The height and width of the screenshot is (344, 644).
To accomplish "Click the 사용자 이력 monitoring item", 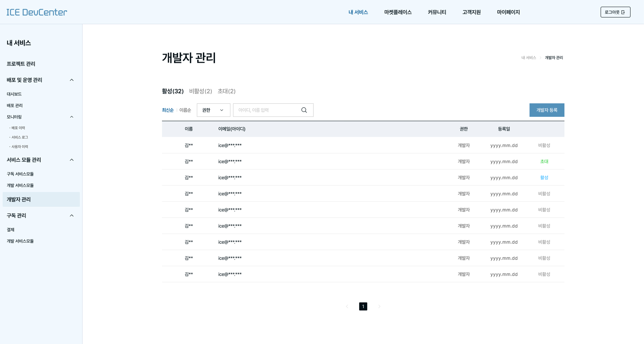I will 20,146.
